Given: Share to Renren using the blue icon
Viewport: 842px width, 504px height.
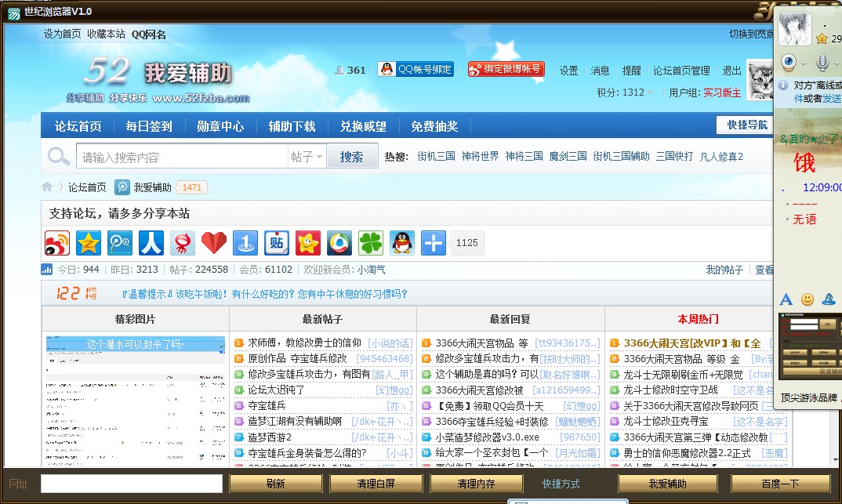Looking at the screenshot, I should pyautogui.click(x=151, y=243).
